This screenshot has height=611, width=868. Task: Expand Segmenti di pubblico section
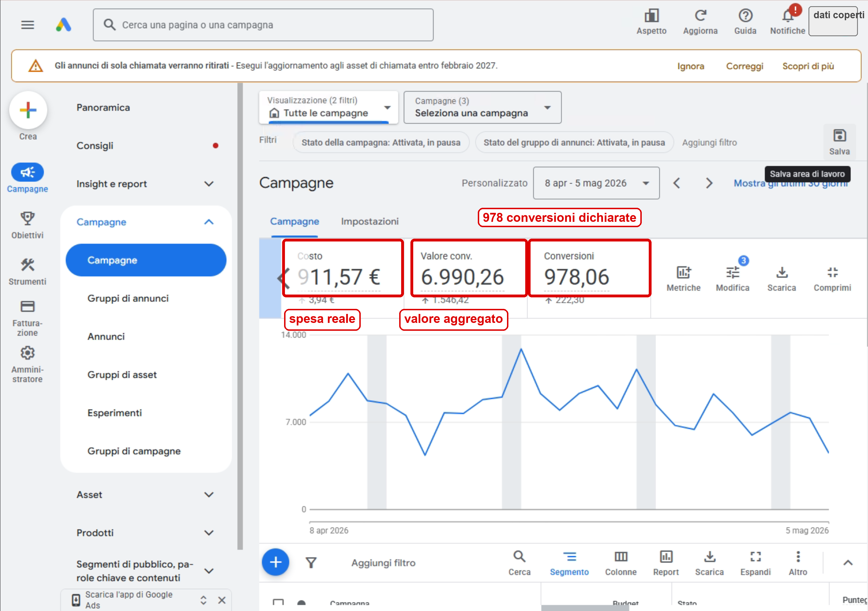pyautogui.click(x=209, y=571)
